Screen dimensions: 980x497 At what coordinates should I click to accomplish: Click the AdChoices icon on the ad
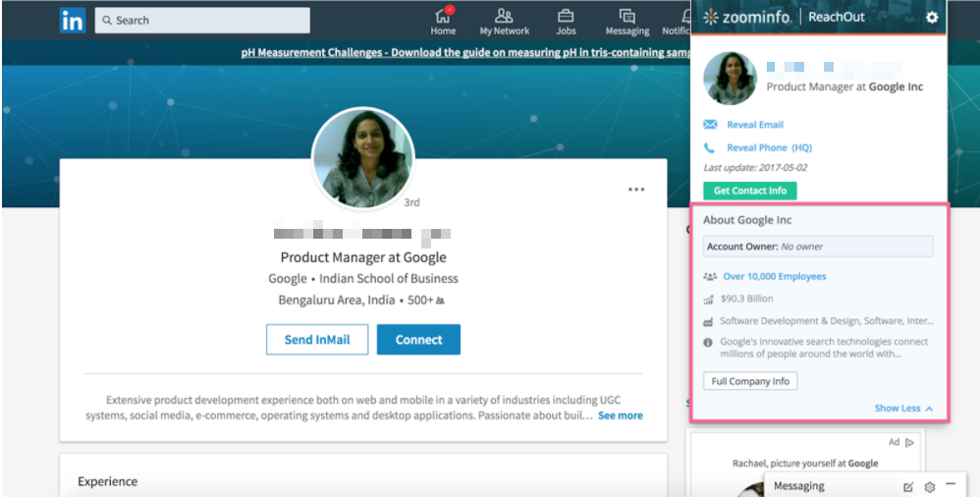point(909,442)
